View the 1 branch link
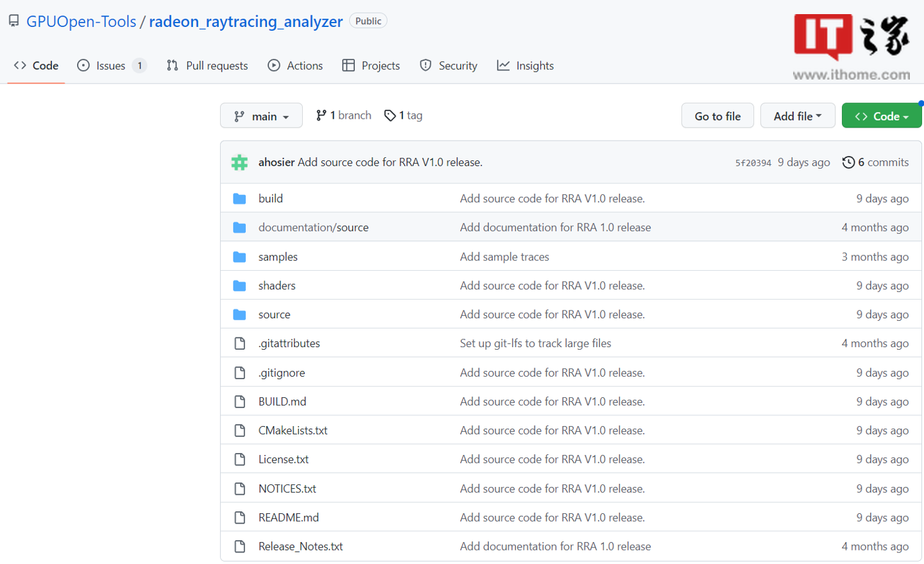 tap(343, 115)
